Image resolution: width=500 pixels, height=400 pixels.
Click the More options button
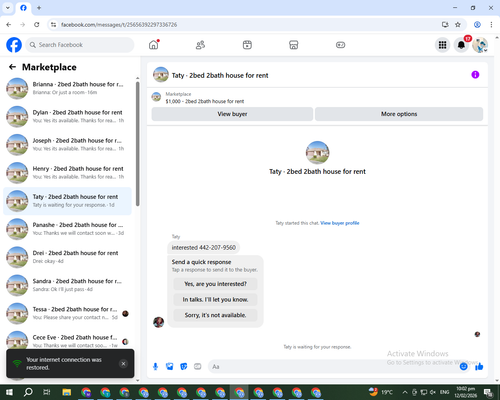tap(399, 114)
